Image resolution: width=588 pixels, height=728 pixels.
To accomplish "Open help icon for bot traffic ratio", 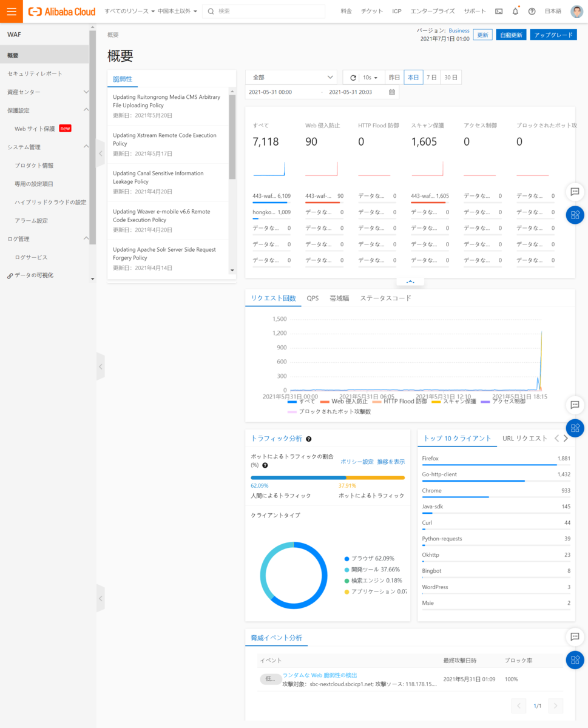I will pos(265,465).
